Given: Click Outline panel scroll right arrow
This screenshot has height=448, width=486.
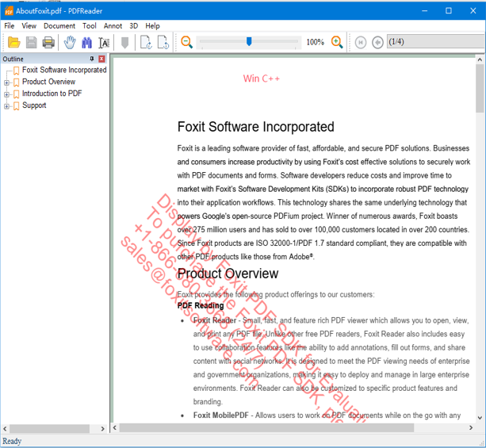Looking at the screenshot, I should pyautogui.click(x=102, y=429).
